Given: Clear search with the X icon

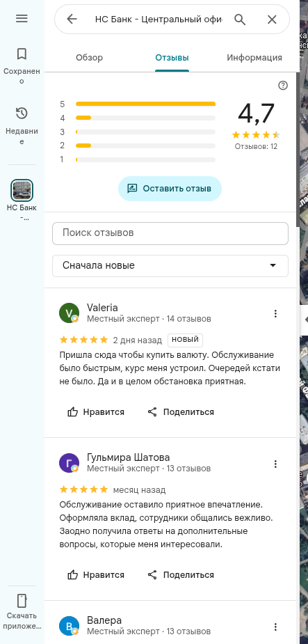Looking at the screenshot, I should [272, 19].
